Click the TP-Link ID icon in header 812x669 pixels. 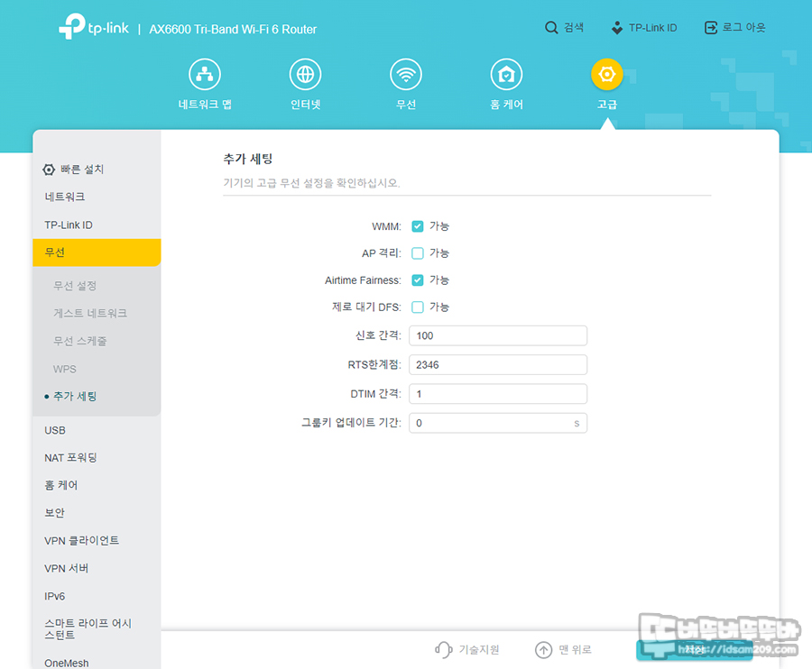(x=617, y=27)
